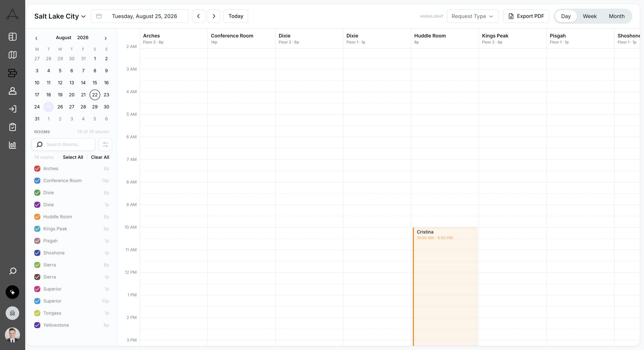Click the Kings Peak column header
Image resolution: width=644 pixels, height=350 pixels.
(x=513, y=38)
